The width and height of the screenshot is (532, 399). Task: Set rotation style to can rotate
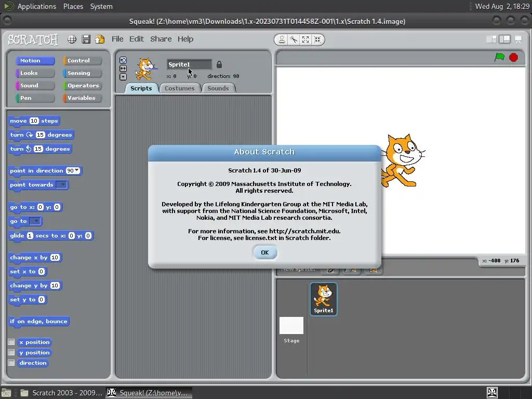pos(123,60)
